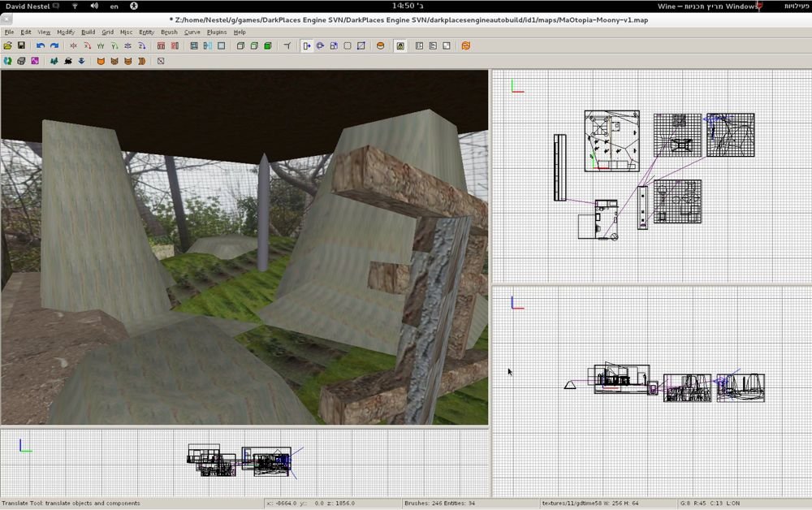Open the entity list panel icon
The image size is (812, 510).
pyautogui.click(x=420, y=45)
